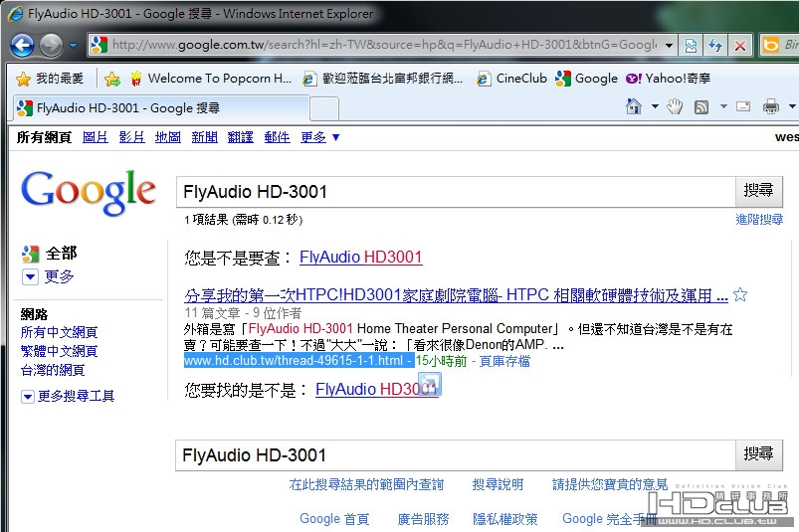Add to Favorites Bar star icon
Image resolution: width=799 pixels, height=532 pixels.
coord(112,79)
